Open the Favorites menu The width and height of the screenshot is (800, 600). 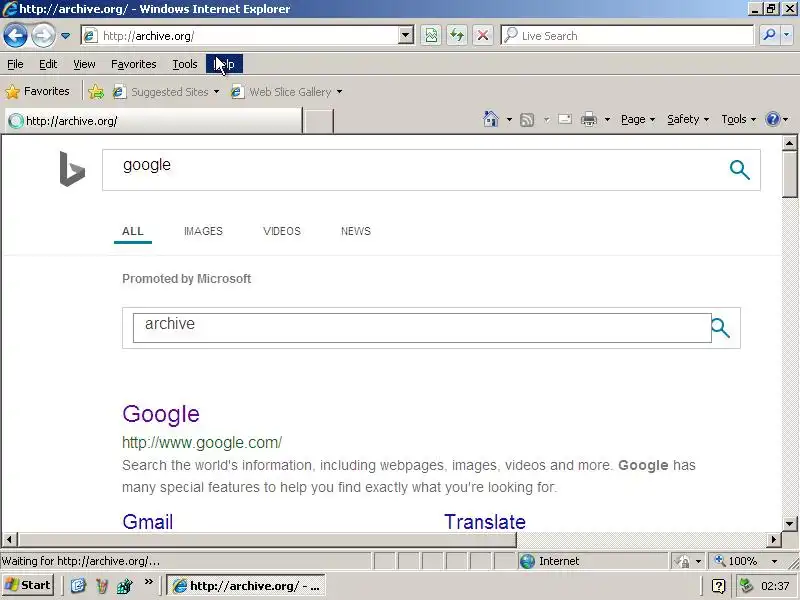point(134,64)
